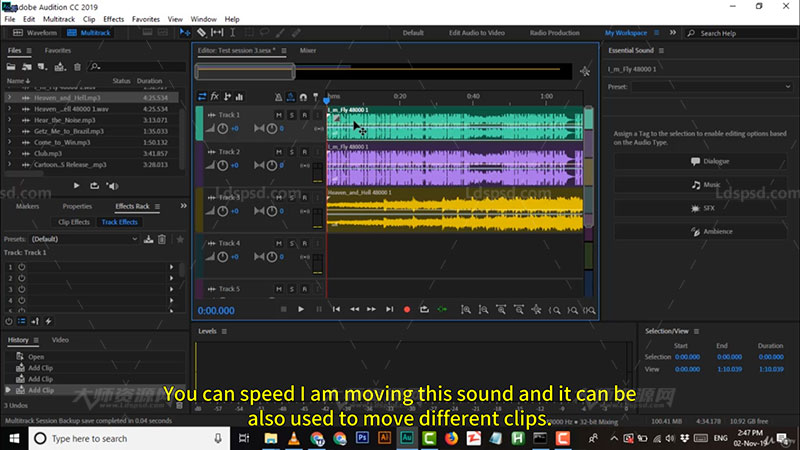
Task: Select the Time Selection tool
Action: pos(233,33)
